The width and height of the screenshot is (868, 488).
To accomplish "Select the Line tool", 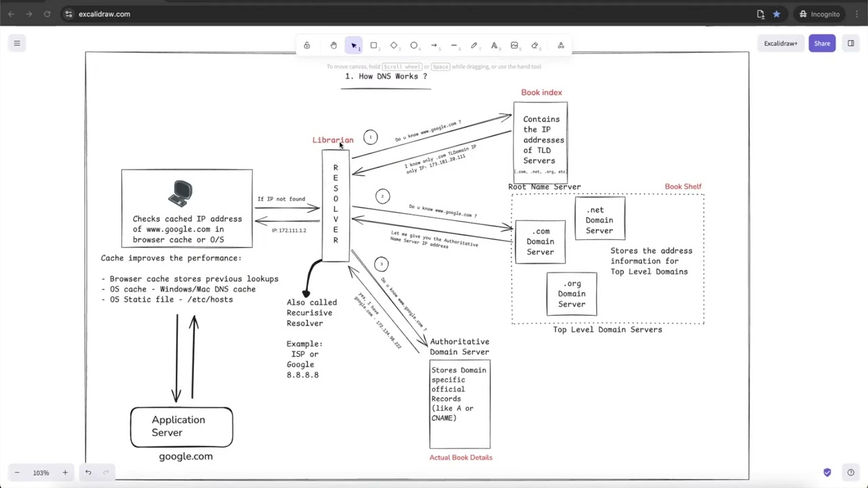I will pos(454,45).
